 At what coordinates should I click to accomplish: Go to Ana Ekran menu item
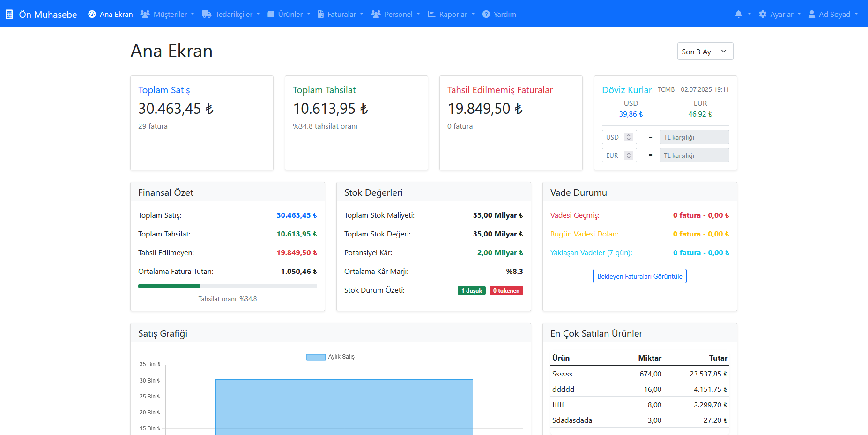point(111,14)
